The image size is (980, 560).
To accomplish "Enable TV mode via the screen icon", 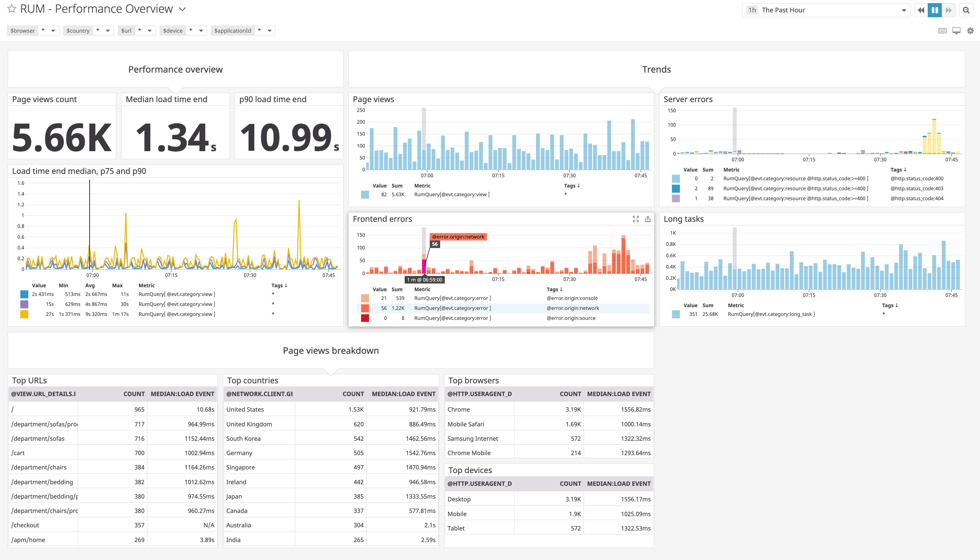I will click(x=956, y=30).
